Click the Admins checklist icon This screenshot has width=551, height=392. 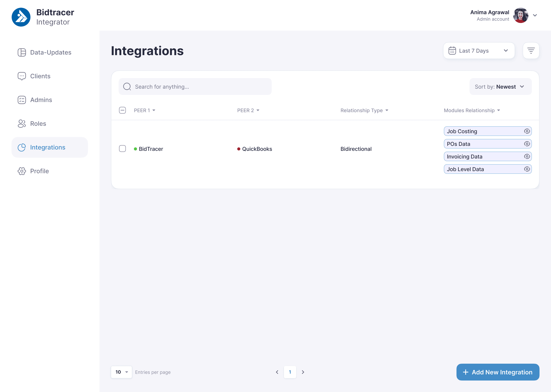[22, 100]
